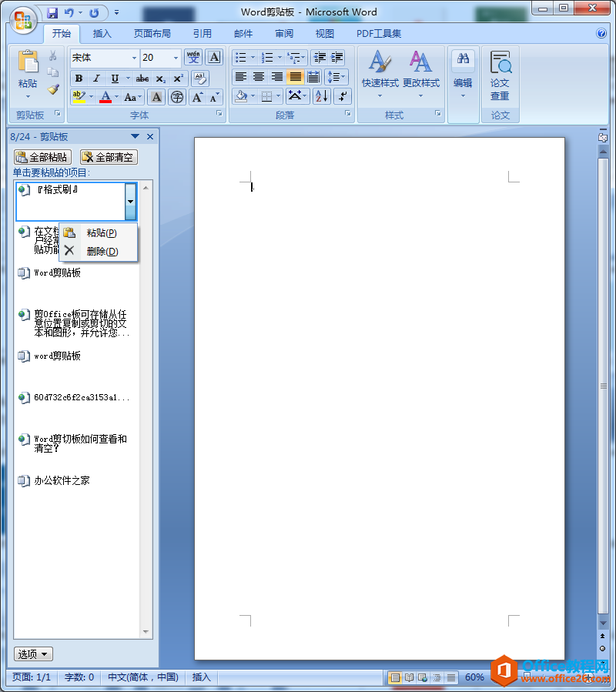Image resolution: width=616 pixels, height=692 pixels.
Task: Click the 全部清空 clear all button
Action: click(109, 157)
